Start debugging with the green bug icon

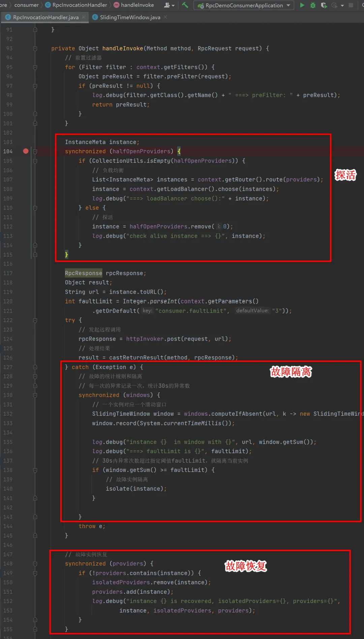[313, 5]
